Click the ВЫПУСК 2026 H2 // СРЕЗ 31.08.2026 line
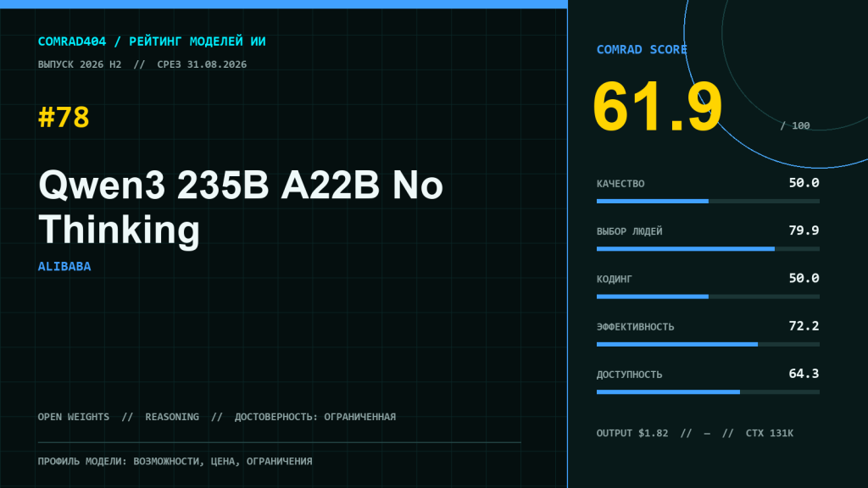Viewport: 868px width, 488px height. 142,64
